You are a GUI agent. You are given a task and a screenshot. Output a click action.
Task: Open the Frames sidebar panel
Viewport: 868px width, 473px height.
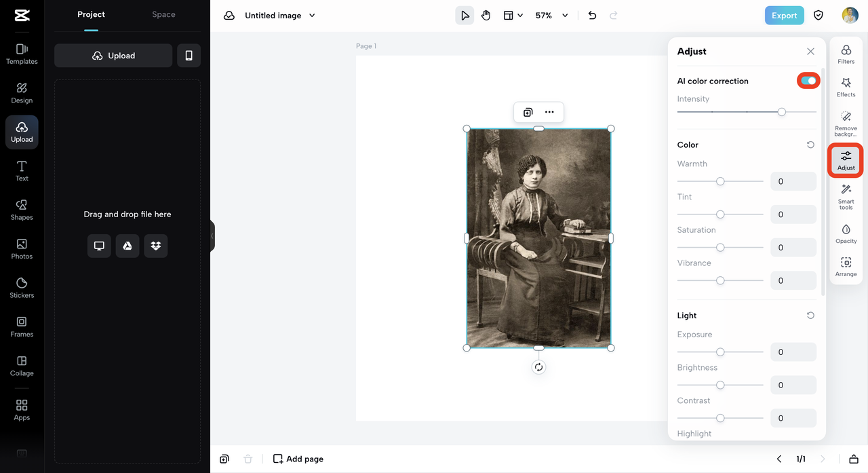coord(22,327)
